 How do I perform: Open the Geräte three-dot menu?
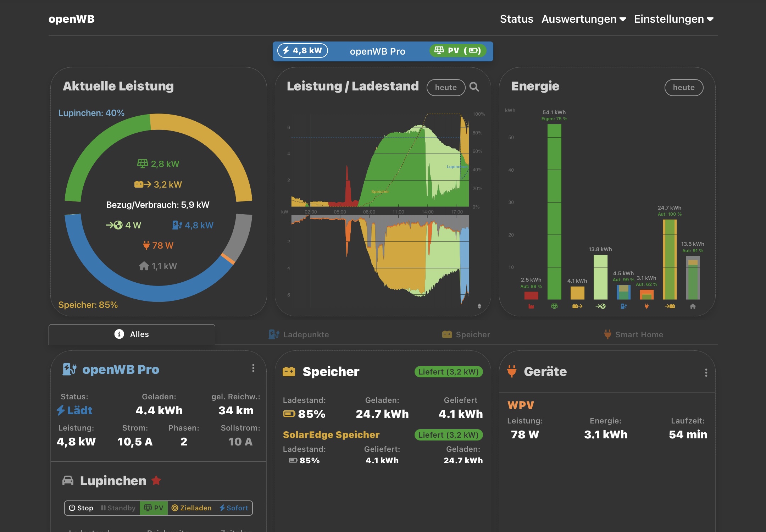click(x=706, y=372)
